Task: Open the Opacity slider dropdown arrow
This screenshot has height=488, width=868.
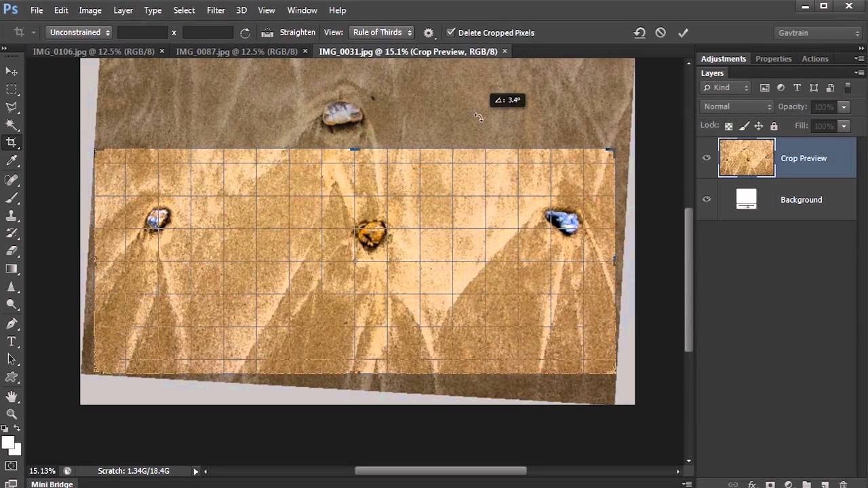Action: [844, 107]
